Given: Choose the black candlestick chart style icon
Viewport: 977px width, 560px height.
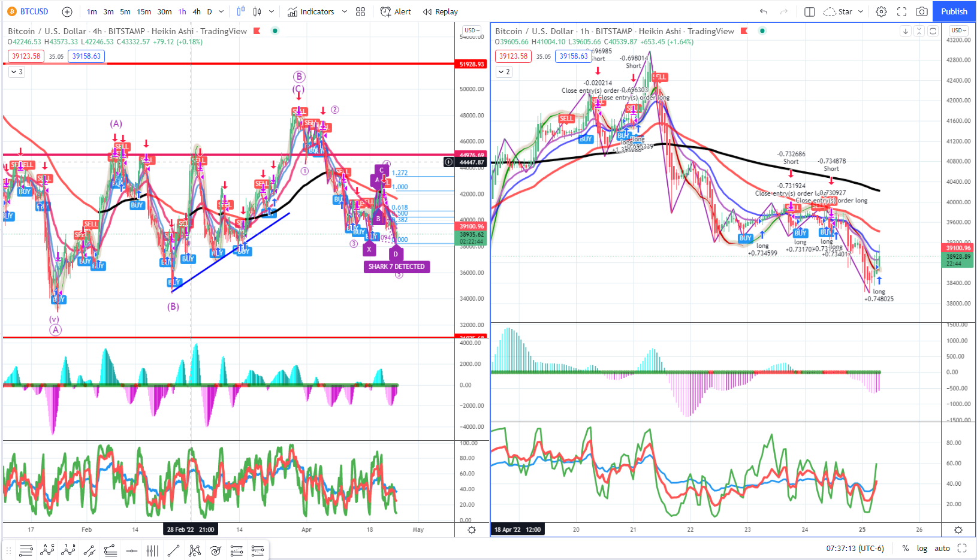Looking at the screenshot, I should point(257,11).
